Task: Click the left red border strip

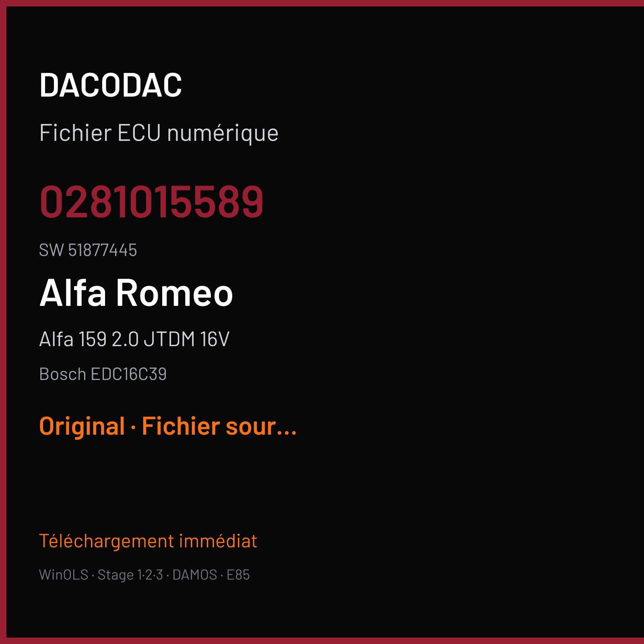Action: click(3, 322)
